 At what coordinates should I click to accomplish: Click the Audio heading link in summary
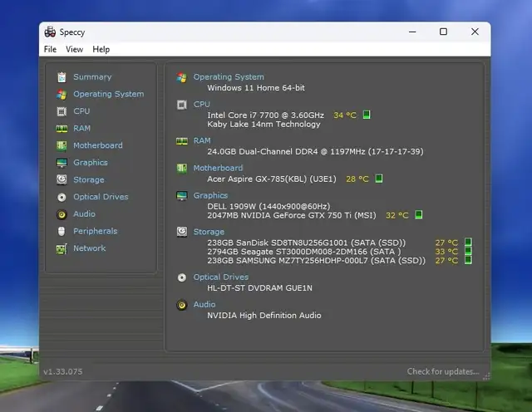(x=204, y=305)
